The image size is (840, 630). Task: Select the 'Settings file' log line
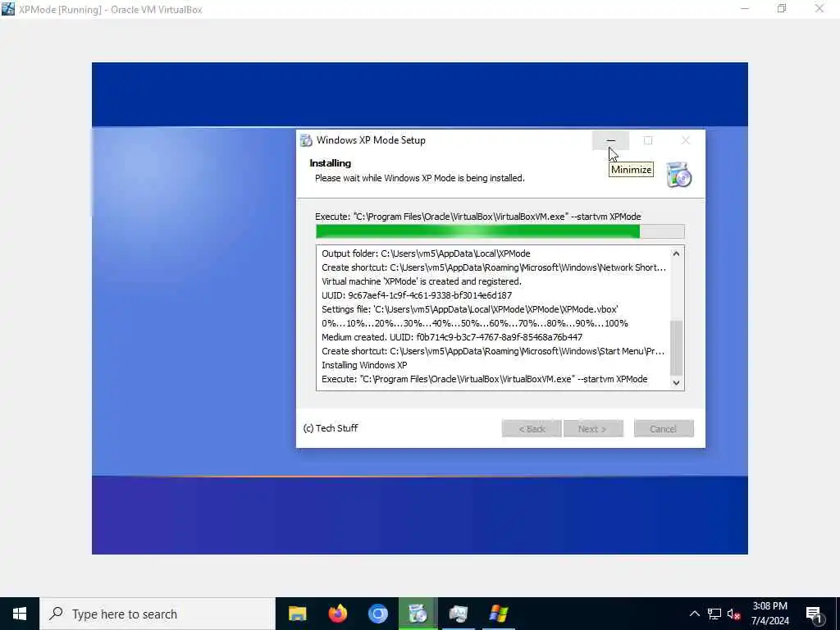470,309
